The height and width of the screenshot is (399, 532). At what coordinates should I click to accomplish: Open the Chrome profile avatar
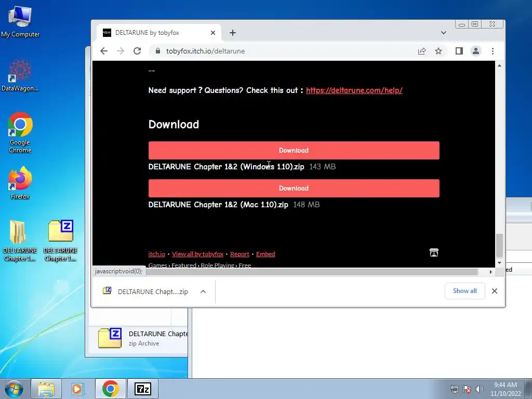(476, 51)
